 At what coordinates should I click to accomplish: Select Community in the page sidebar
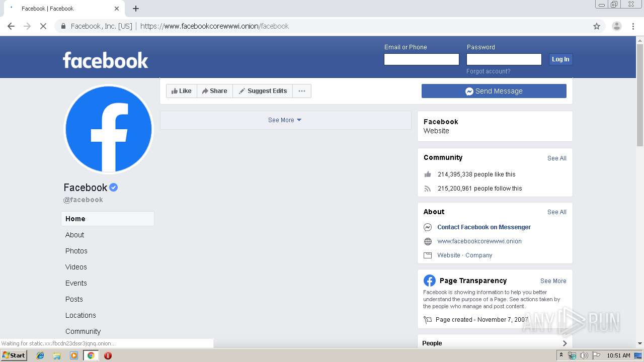[x=83, y=331]
